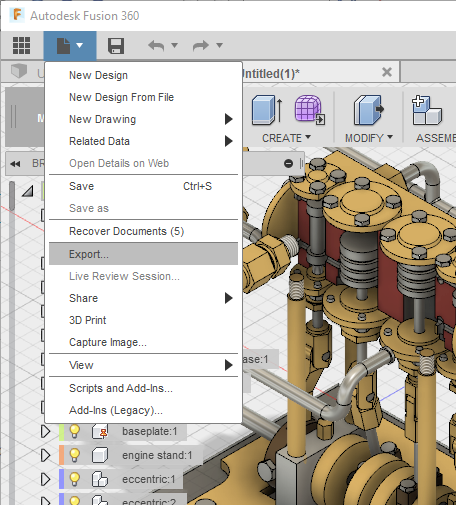The width and height of the screenshot is (456, 505).
Task: Close the Untitled(1)* document tab
Action: click(387, 72)
